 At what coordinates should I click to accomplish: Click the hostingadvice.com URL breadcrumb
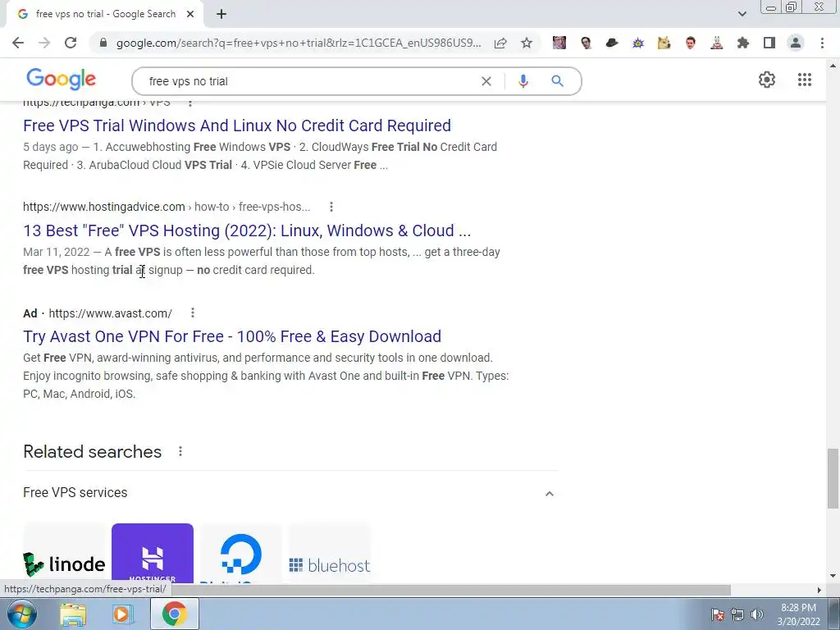[x=167, y=207]
